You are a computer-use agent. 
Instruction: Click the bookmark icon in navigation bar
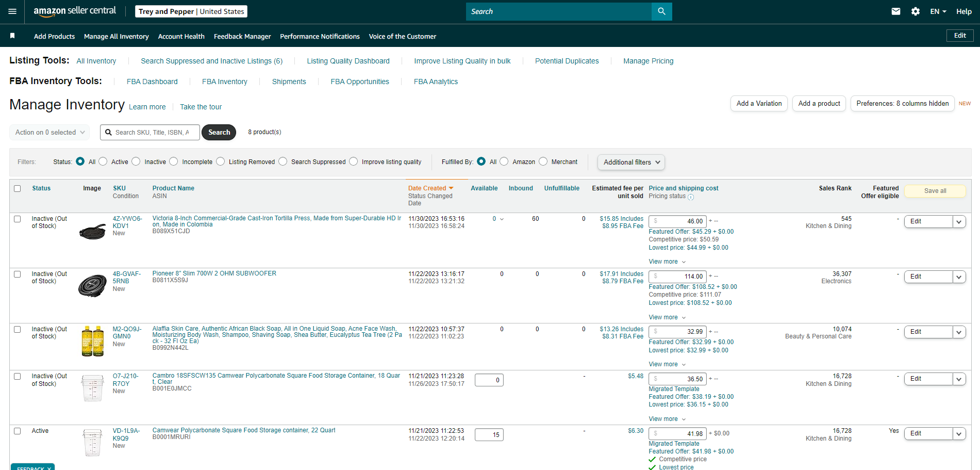point(12,36)
